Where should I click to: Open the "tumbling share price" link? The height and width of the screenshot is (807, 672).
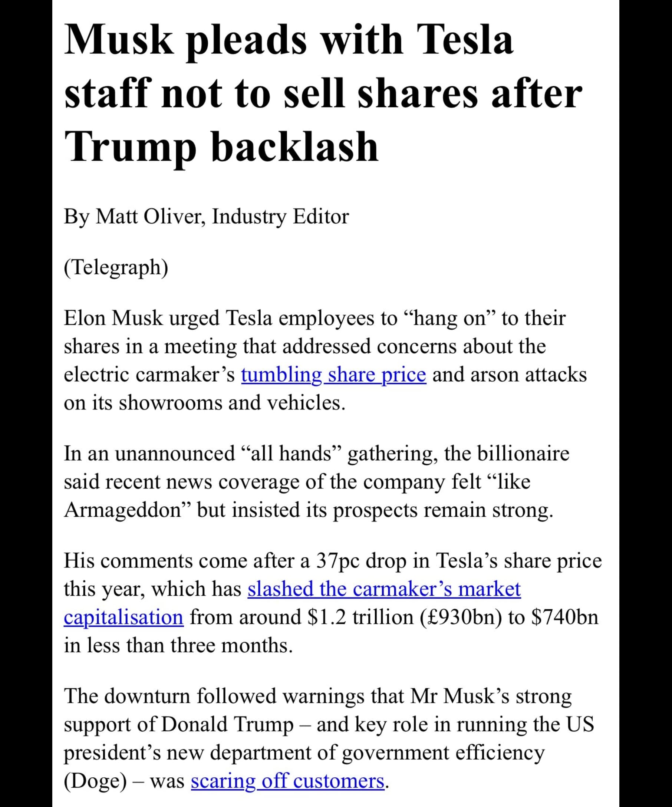333,375
